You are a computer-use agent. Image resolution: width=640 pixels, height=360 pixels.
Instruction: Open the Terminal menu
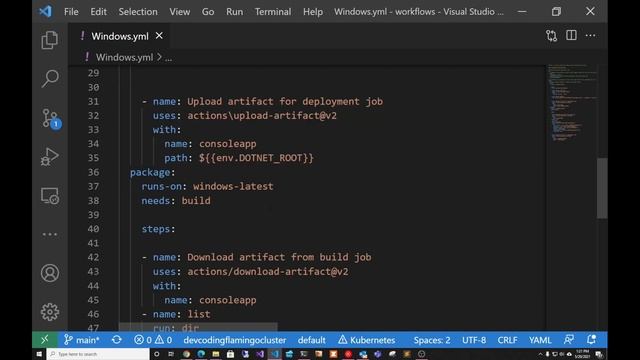(x=273, y=11)
